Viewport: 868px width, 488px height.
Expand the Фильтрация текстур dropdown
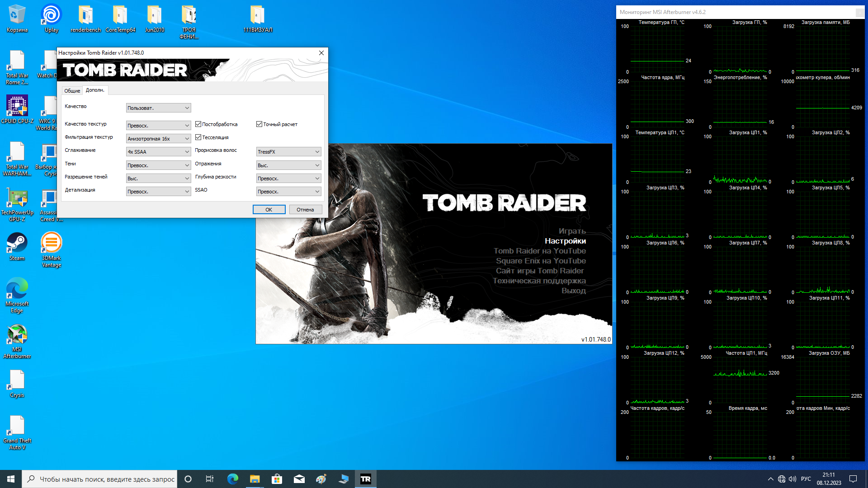click(x=158, y=139)
